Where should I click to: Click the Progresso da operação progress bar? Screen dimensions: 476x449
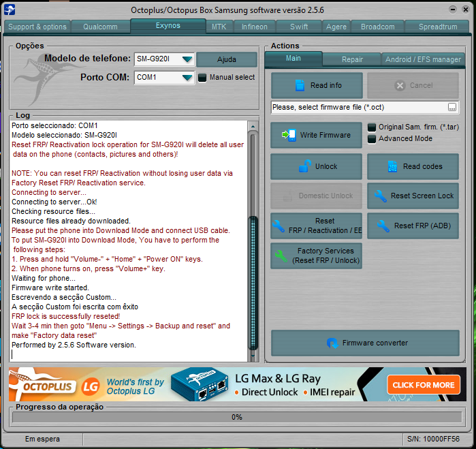pos(237,417)
